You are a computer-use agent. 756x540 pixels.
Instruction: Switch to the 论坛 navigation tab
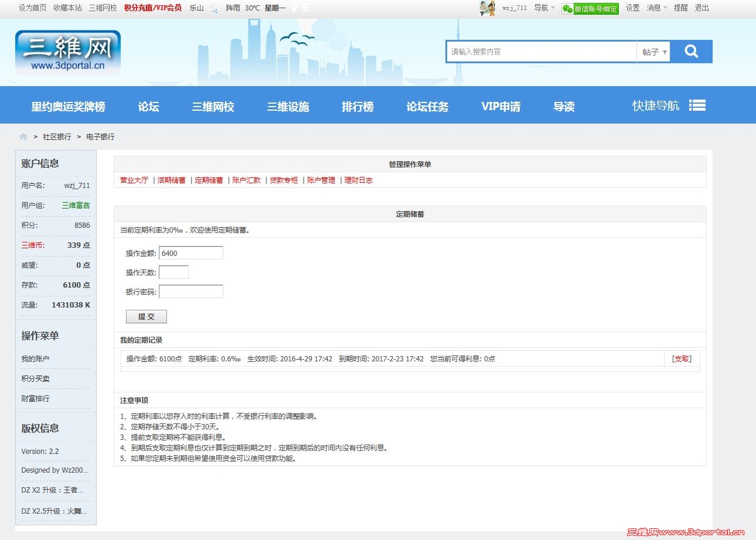point(148,106)
